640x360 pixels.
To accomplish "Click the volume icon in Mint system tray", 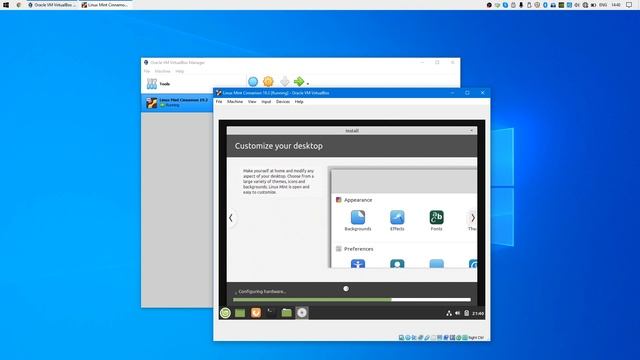I will [x=458, y=313].
